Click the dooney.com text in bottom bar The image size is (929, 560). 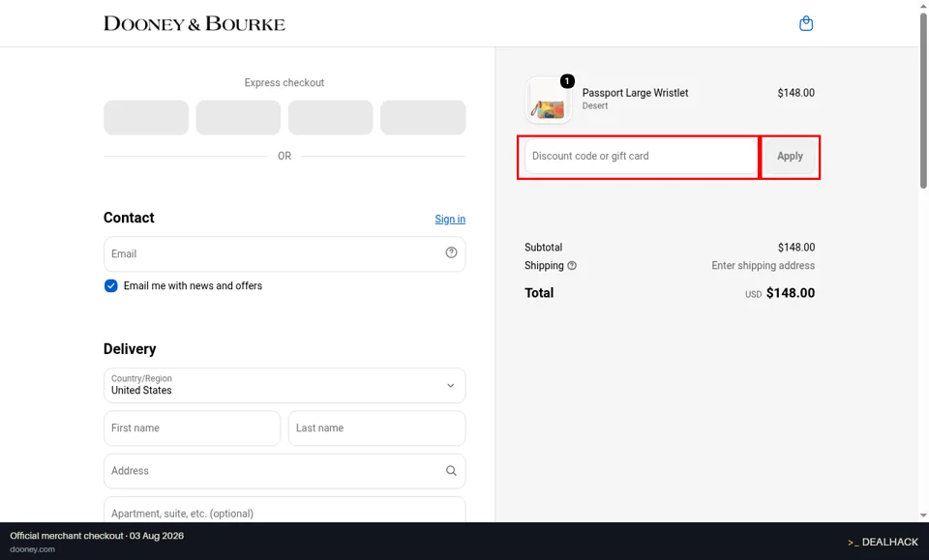click(x=33, y=549)
